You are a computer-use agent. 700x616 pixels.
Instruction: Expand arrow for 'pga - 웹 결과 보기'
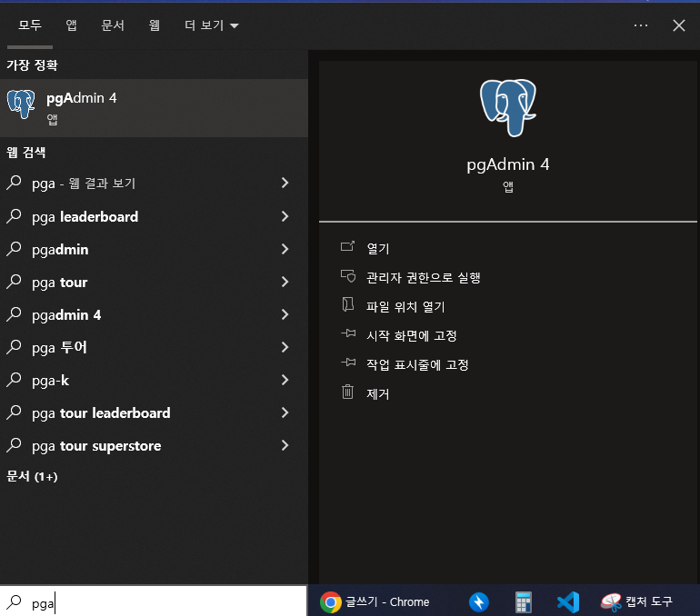[285, 183]
